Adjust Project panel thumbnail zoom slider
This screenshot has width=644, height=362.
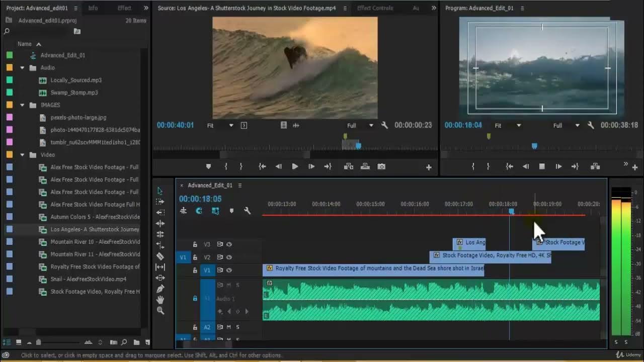point(38,342)
